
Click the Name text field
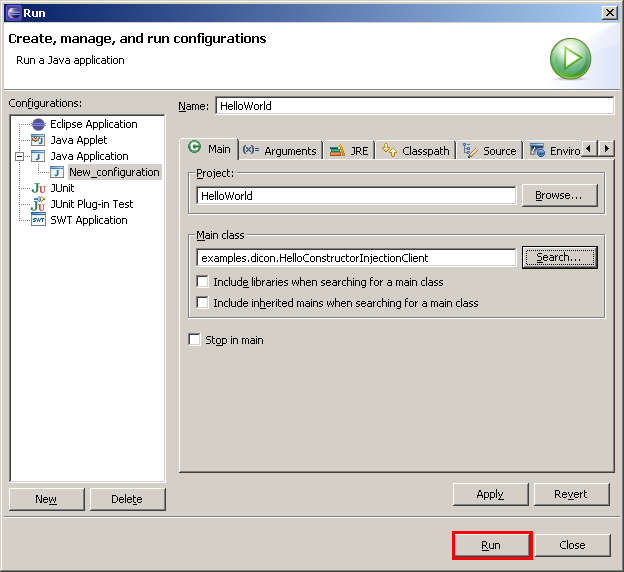click(x=413, y=106)
